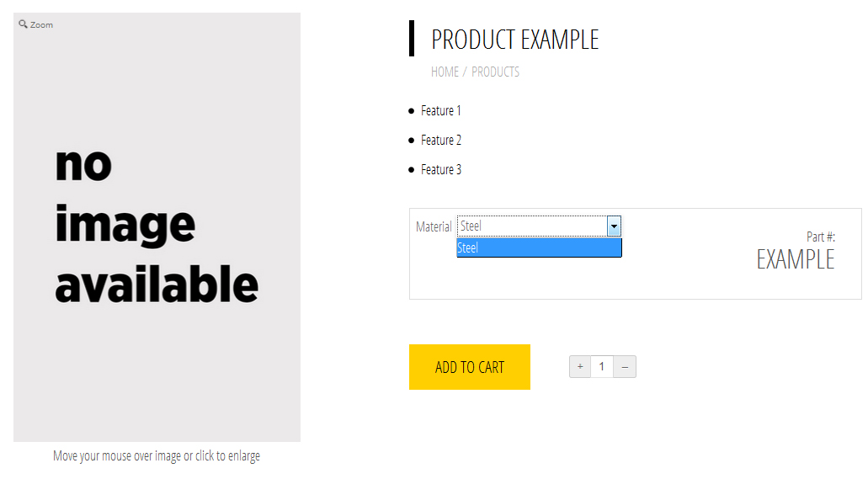Click the Material field label
This screenshot has height=479, width=868.
[x=434, y=226]
